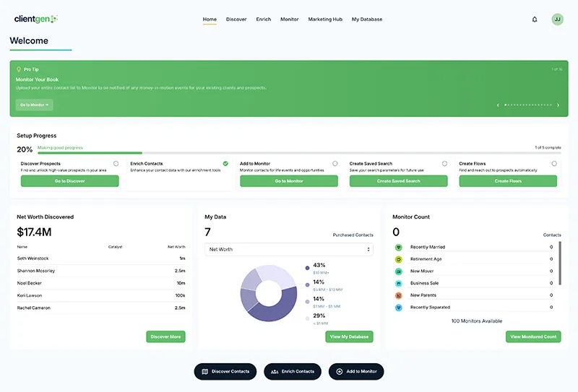The height and width of the screenshot is (392, 578).
Task: Click the Recently Separated monitor icon
Action: (x=398, y=308)
